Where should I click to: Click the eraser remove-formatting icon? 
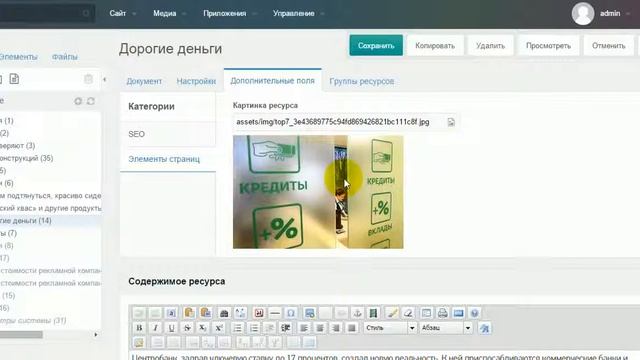coord(408,313)
